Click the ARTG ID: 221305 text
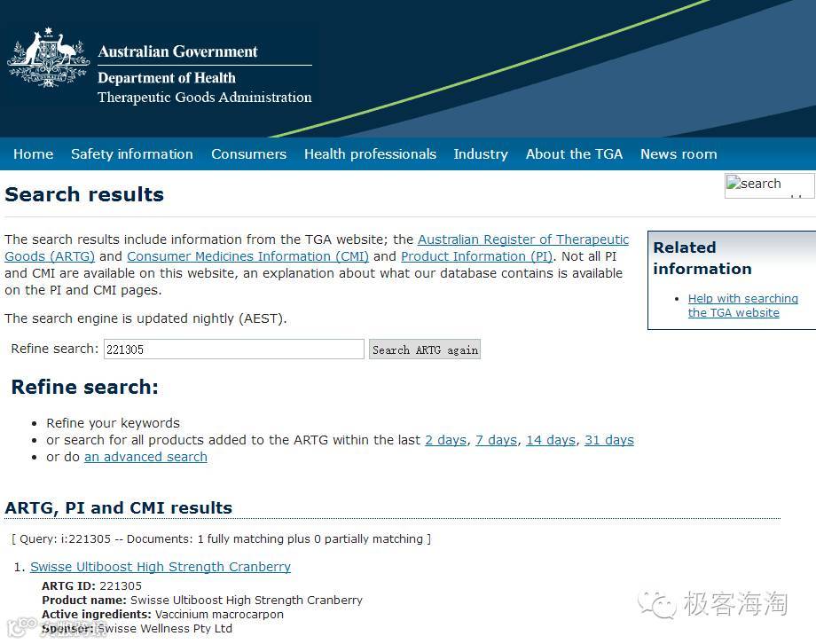 (x=91, y=586)
